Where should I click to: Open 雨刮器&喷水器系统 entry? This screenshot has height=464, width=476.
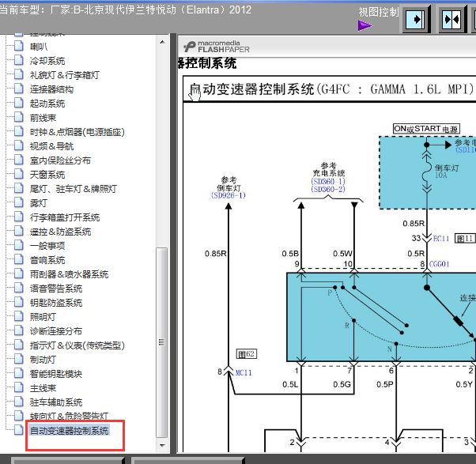(x=69, y=274)
